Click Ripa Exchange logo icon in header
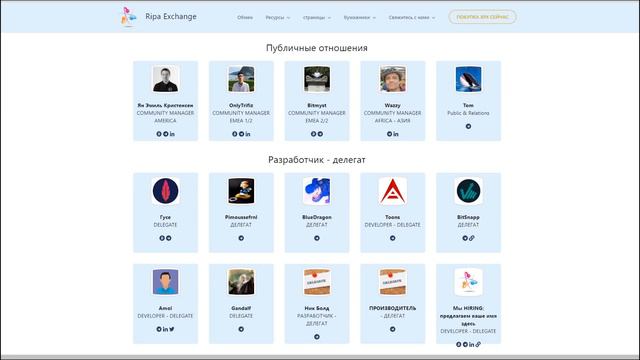The image size is (640, 360). click(129, 17)
